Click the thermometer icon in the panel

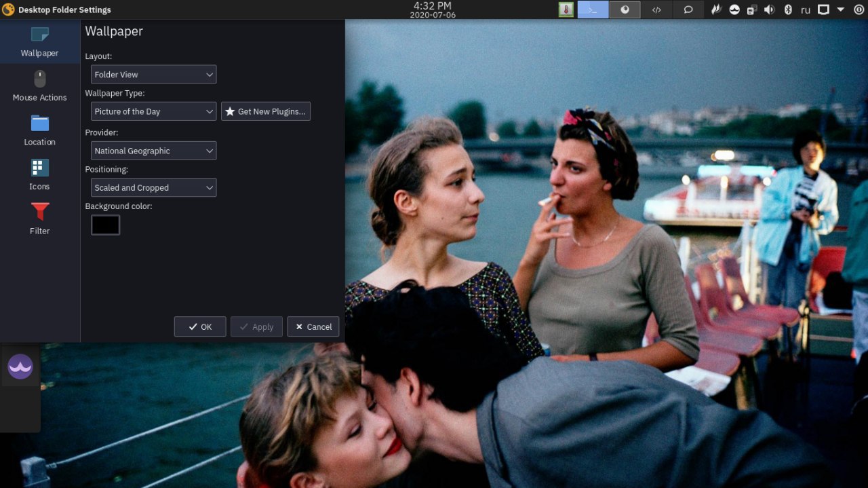click(x=566, y=10)
